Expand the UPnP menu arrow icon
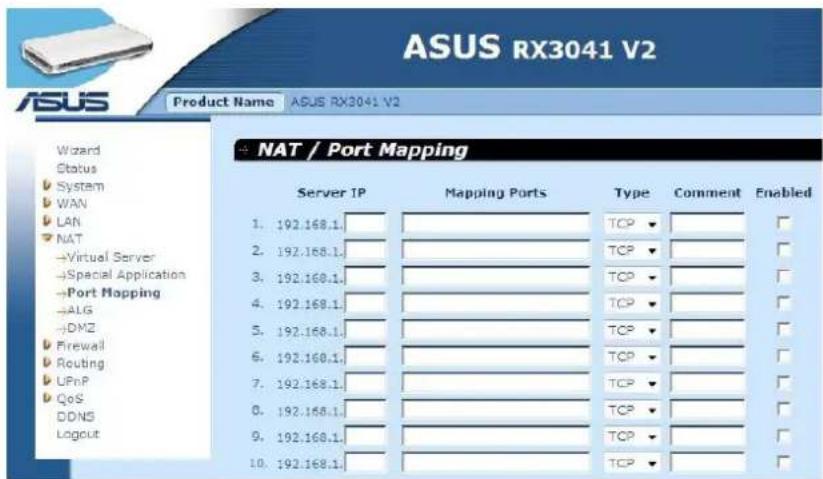Image resolution: width=823 pixels, height=479 pixels. pos(47,380)
